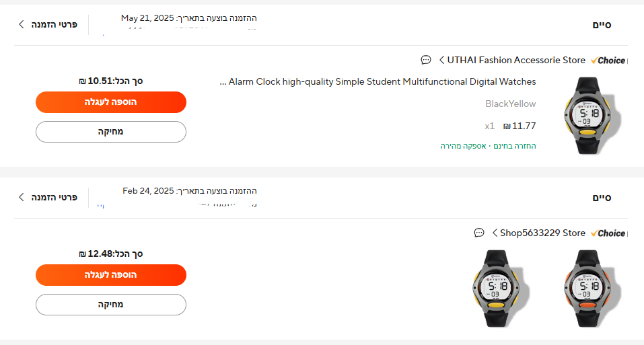Add the 10.51 order to cart
Viewport: 644px width, 345px height.
click(x=110, y=102)
